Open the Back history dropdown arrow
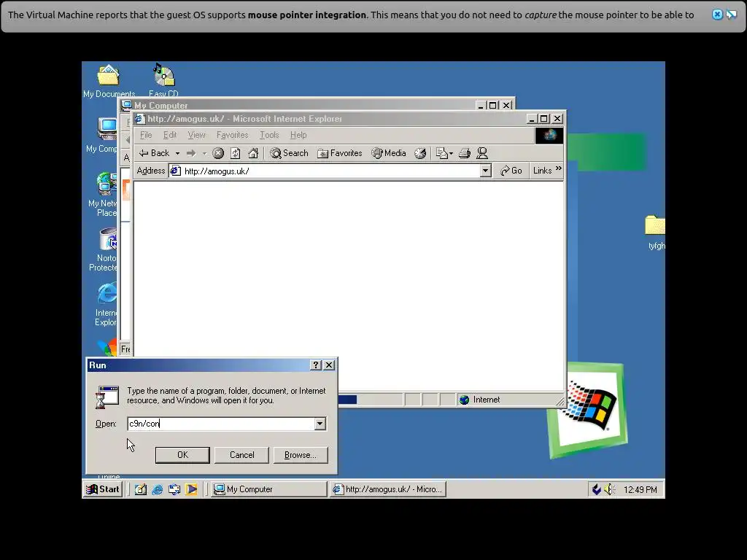The width and height of the screenshot is (747, 560). point(177,153)
